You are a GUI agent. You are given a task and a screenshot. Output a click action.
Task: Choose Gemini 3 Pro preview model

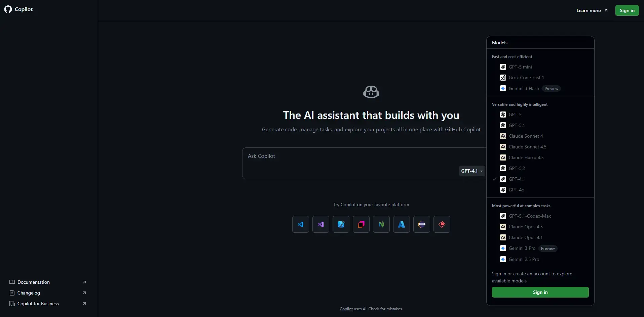point(522,248)
